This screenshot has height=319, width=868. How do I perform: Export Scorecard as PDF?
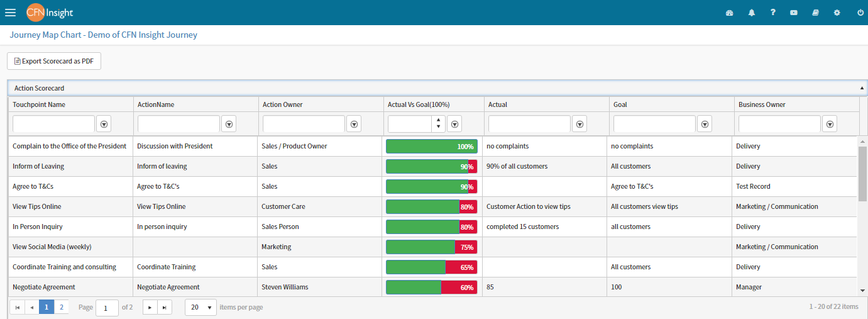54,61
